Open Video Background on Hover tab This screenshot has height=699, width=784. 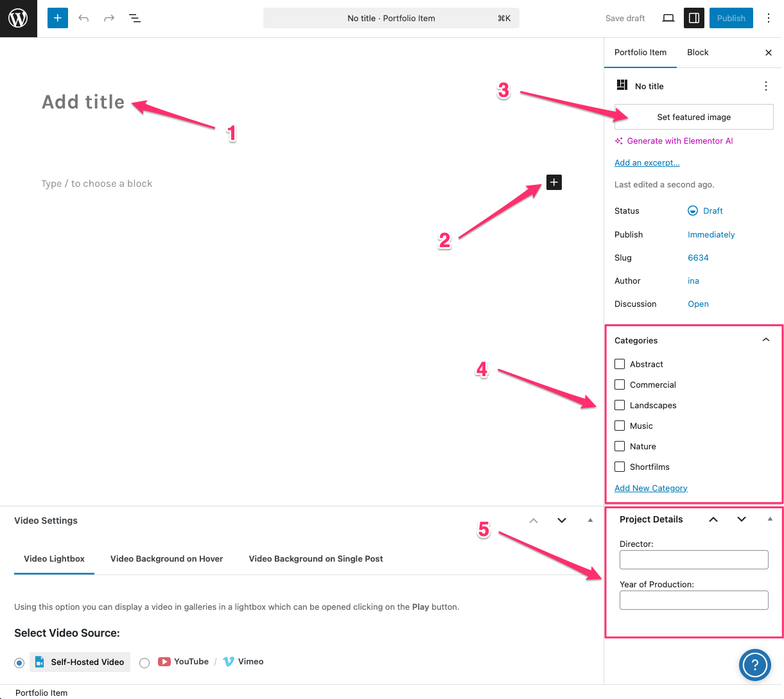166,559
